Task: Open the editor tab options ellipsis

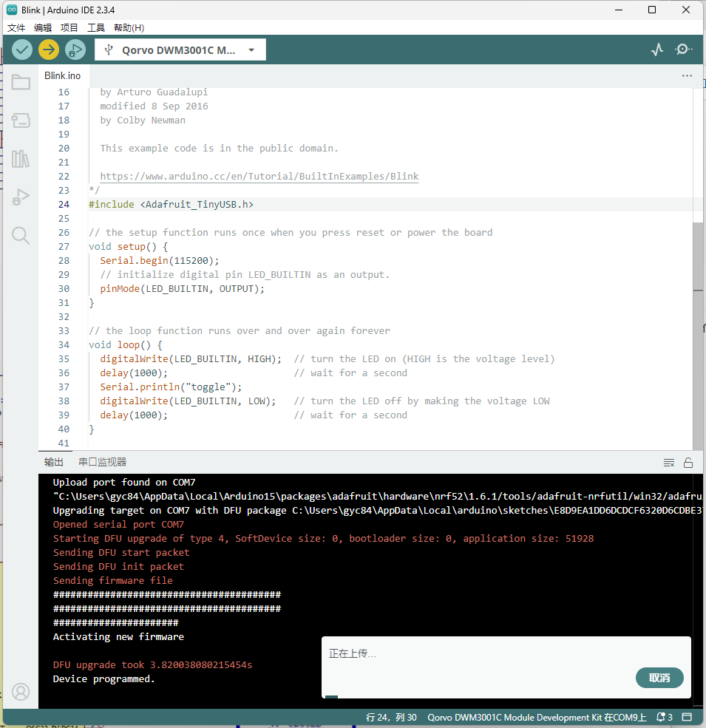Action: click(687, 75)
